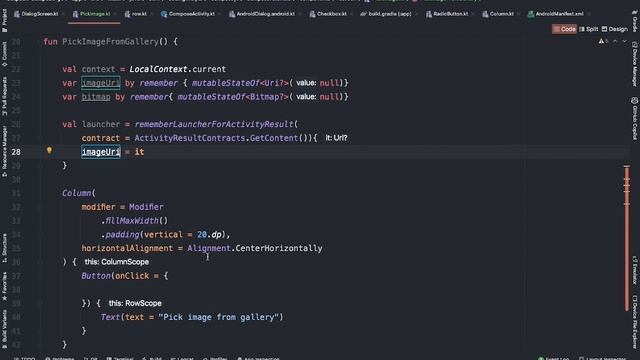Click the warnings indicator icon in editor
The height and width of the screenshot is (360, 640).
(603, 41)
